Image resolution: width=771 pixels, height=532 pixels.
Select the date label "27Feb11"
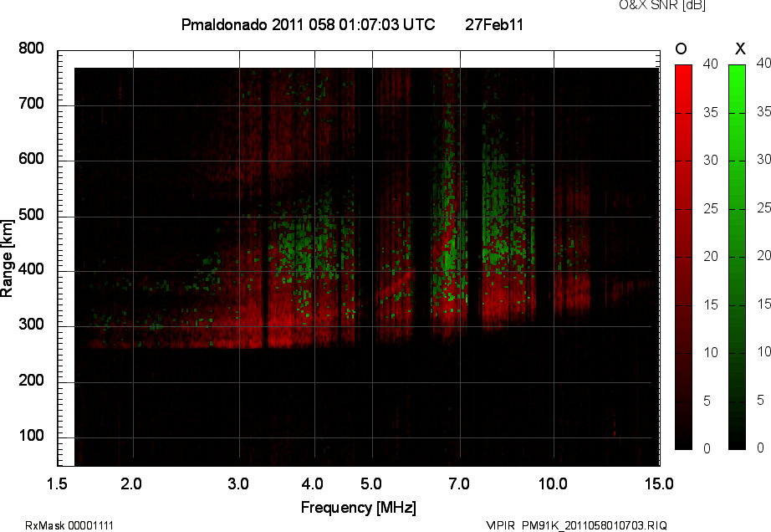coord(494,24)
